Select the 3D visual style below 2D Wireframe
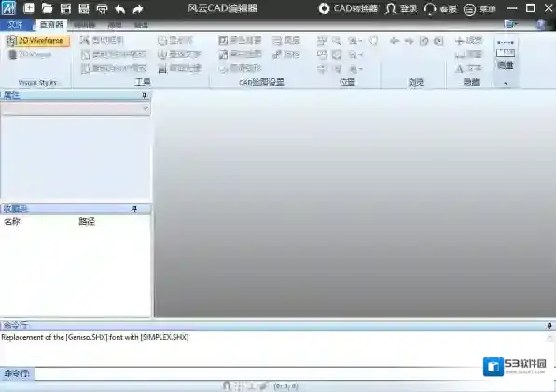Image resolution: width=556 pixels, height=392 pixels. [x=31, y=55]
